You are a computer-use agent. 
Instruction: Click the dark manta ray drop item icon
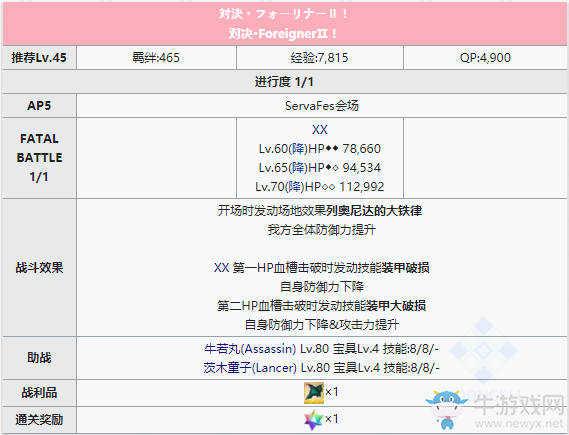point(314,393)
